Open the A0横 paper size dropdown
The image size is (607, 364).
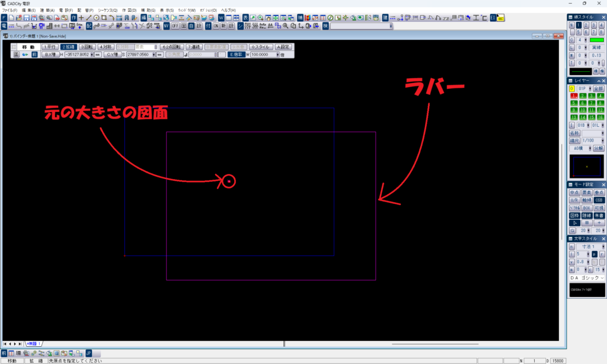coord(590,148)
